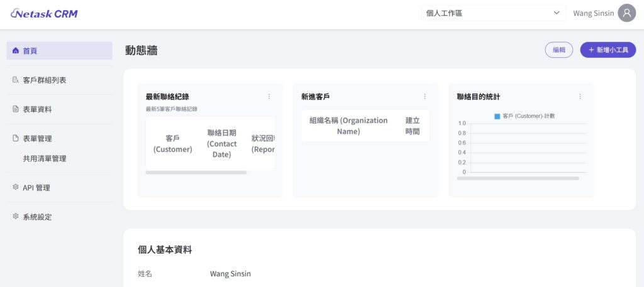Viewport: 644px width, 287px height.
Task: Open 共用清單管理 submenu item
Action: [45, 159]
